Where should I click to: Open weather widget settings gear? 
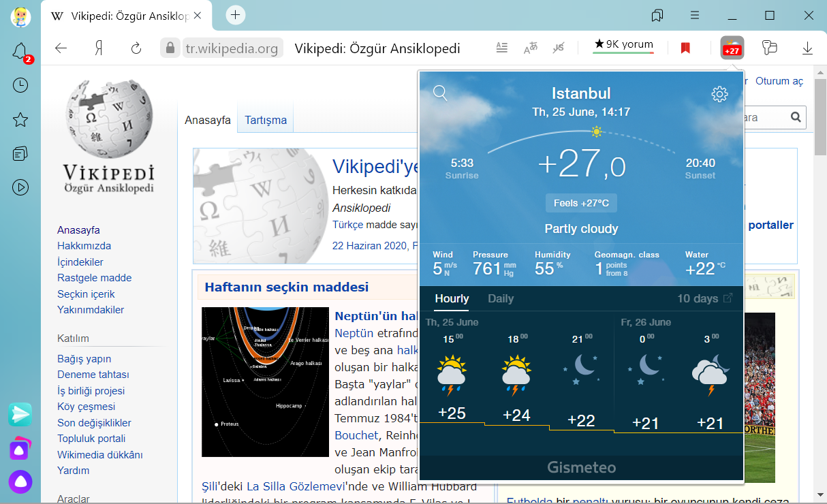click(x=719, y=94)
